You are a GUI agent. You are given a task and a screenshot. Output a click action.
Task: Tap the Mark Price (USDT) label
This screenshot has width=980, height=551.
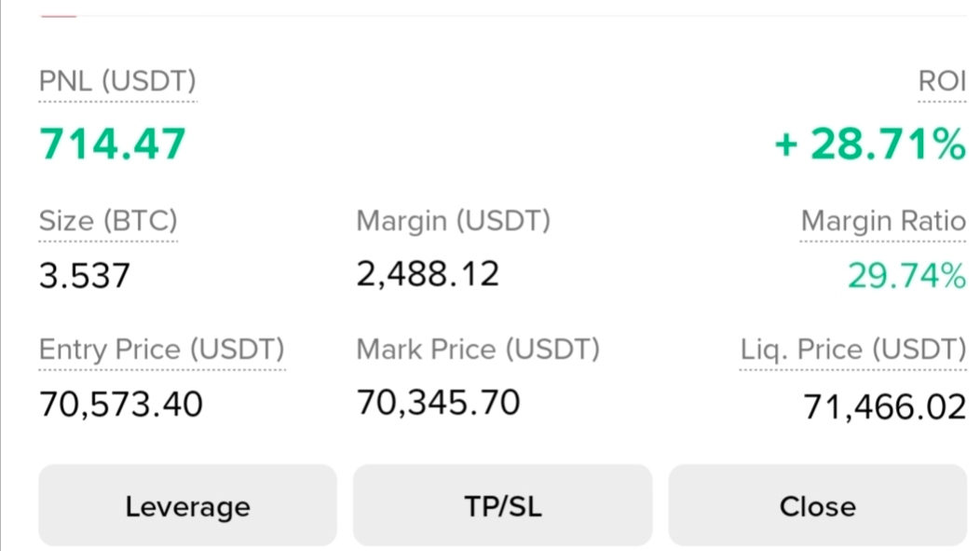478,349
